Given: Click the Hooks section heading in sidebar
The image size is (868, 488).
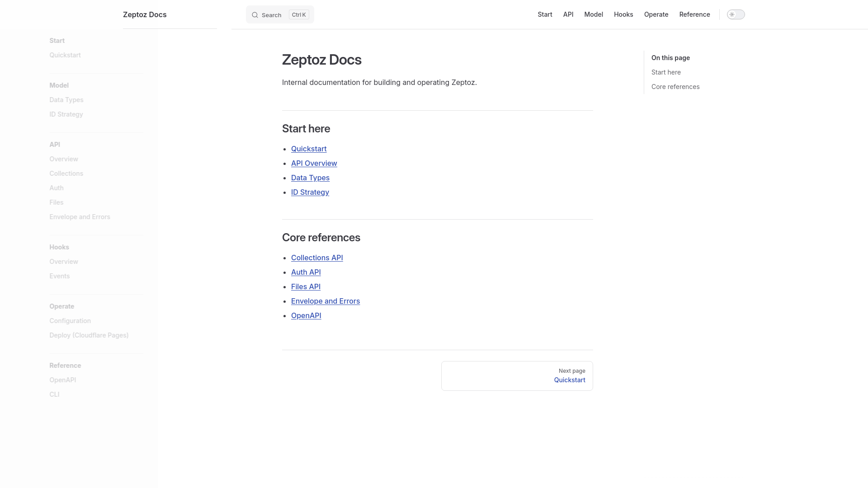Looking at the screenshot, I should coord(59,247).
